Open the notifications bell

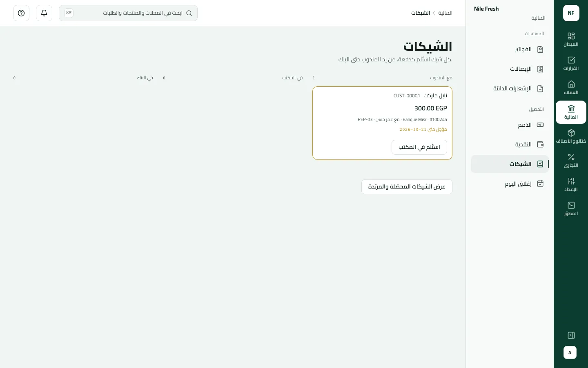(x=44, y=13)
